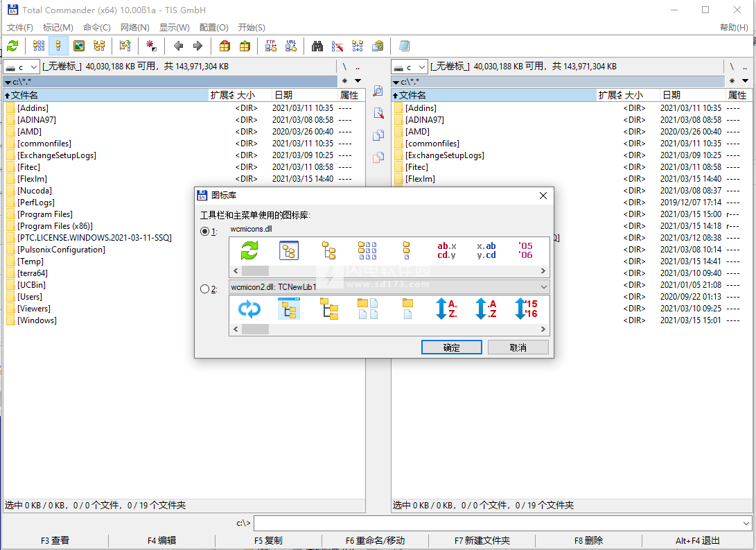Open the 命令(C) menu
Viewport: 756px width, 550px height.
tap(96, 28)
